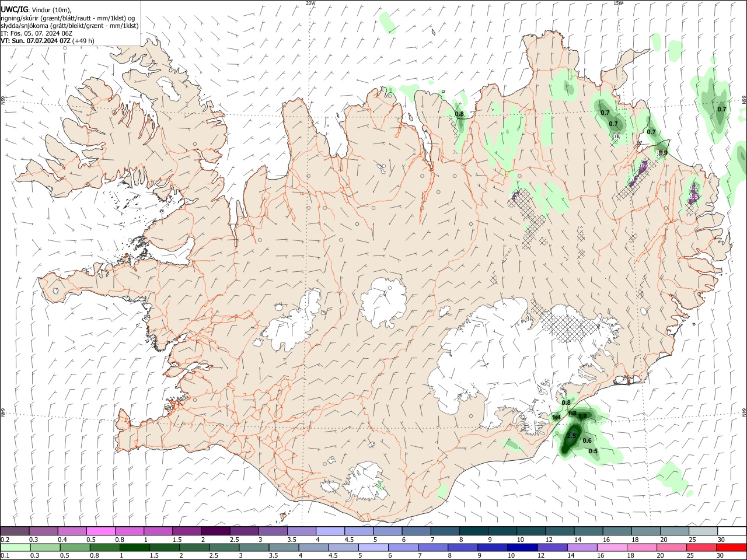The width and height of the screenshot is (747, 560).
Task: Click the grey-blue lower-legend swatch starting at 4
Action: pos(313,547)
